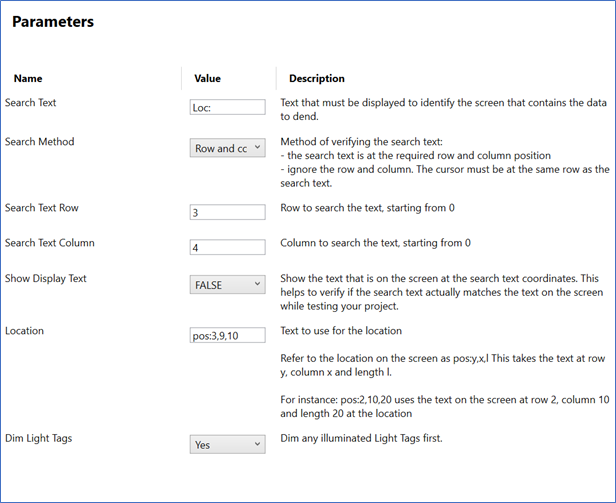Open the Search Method dropdown

click(x=227, y=148)
